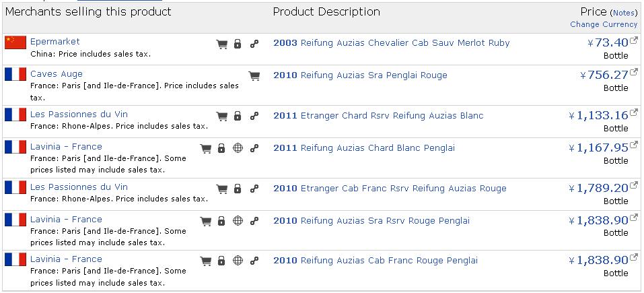
Task: Click link icon in 2011 Etranger Chard row
Action: (x=254, y=117)
